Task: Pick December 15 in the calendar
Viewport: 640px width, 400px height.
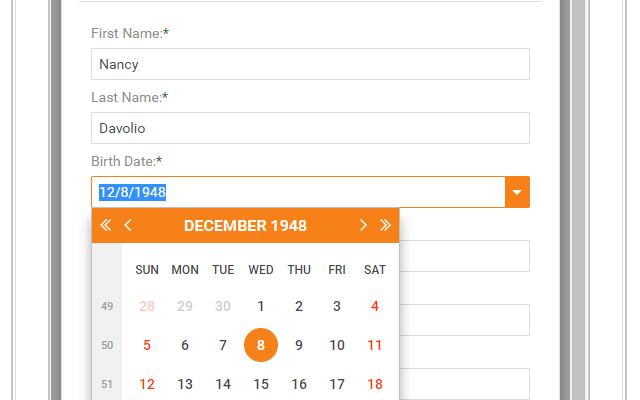Action: (261, 384)
